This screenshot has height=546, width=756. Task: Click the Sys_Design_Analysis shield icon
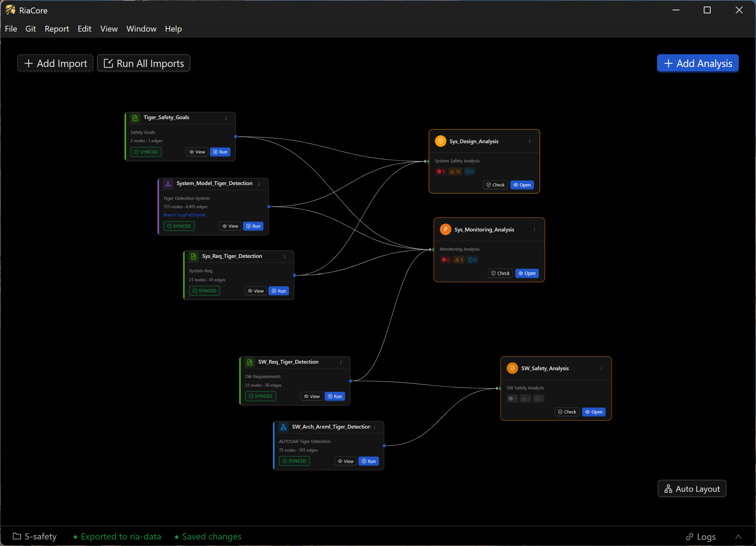[x=441, y=141]
